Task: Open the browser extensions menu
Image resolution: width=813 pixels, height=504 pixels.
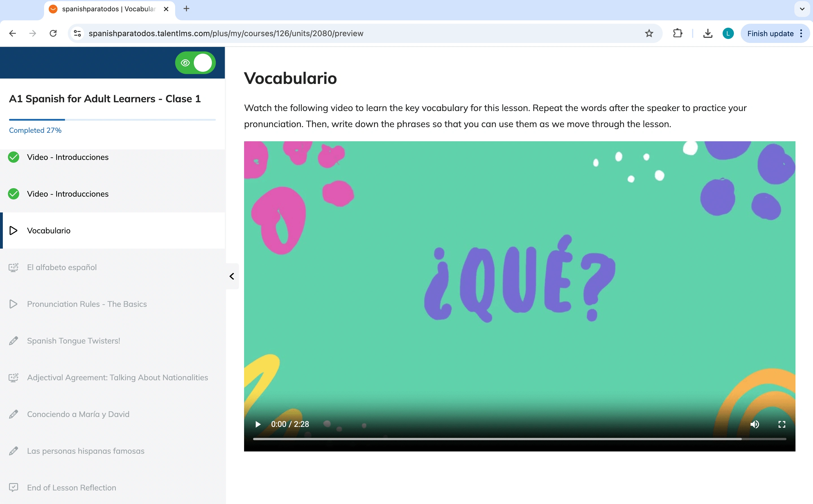Action: coord(677,33)
